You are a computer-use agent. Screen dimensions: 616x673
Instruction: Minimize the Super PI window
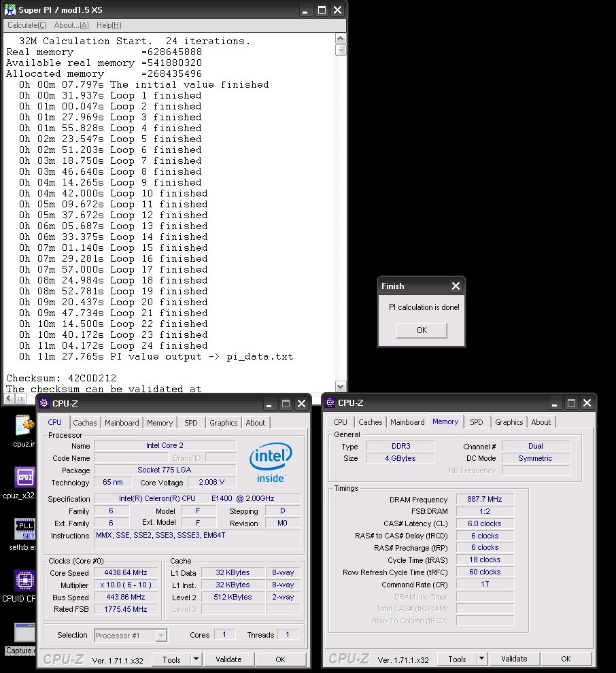[305, 10]
